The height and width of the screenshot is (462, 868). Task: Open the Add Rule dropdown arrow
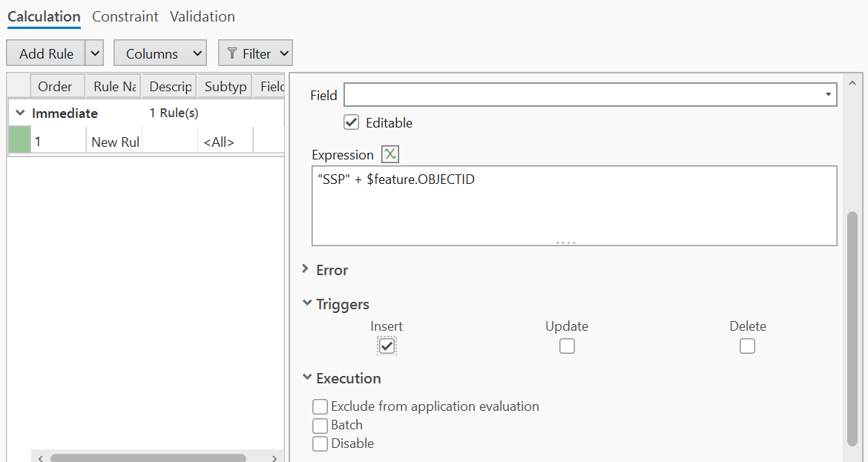(x=95, y=53)
